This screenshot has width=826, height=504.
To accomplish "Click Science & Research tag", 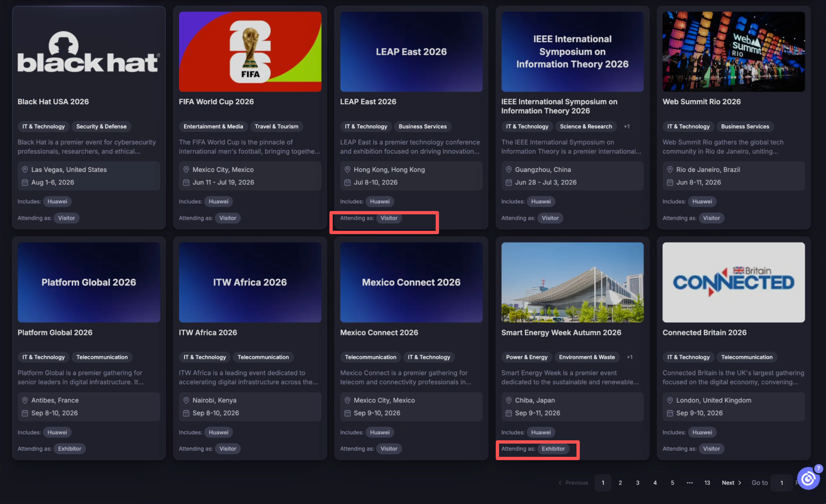I will coord(586,127).
